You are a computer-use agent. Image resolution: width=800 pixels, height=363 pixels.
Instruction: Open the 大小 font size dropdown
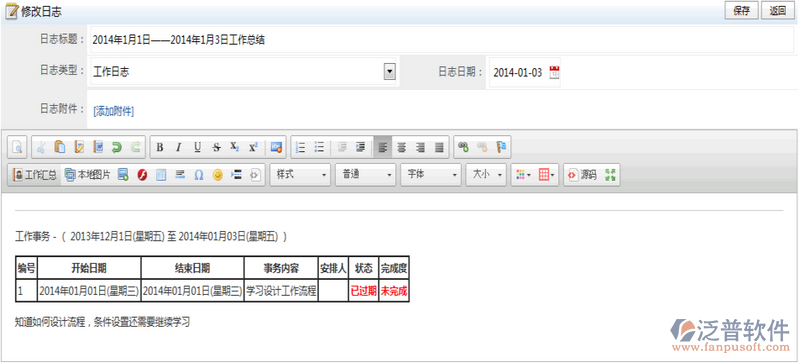click(x=486, y=175)
